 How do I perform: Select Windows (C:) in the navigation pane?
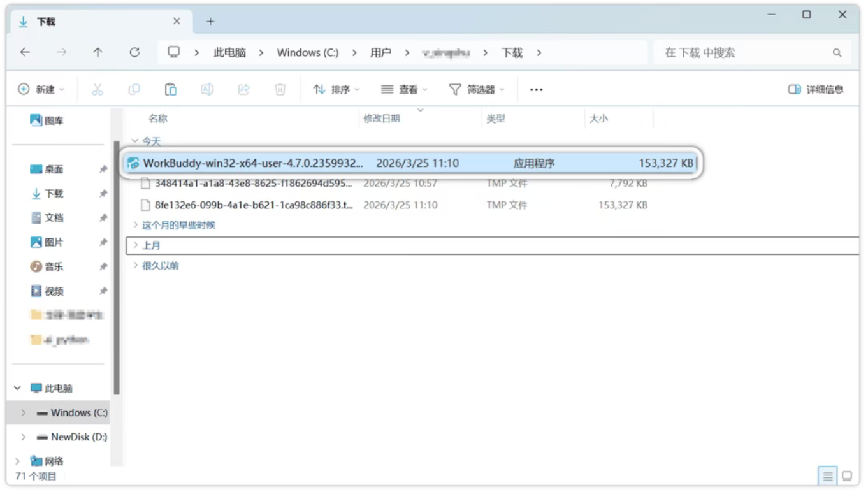tap(72, 413)
